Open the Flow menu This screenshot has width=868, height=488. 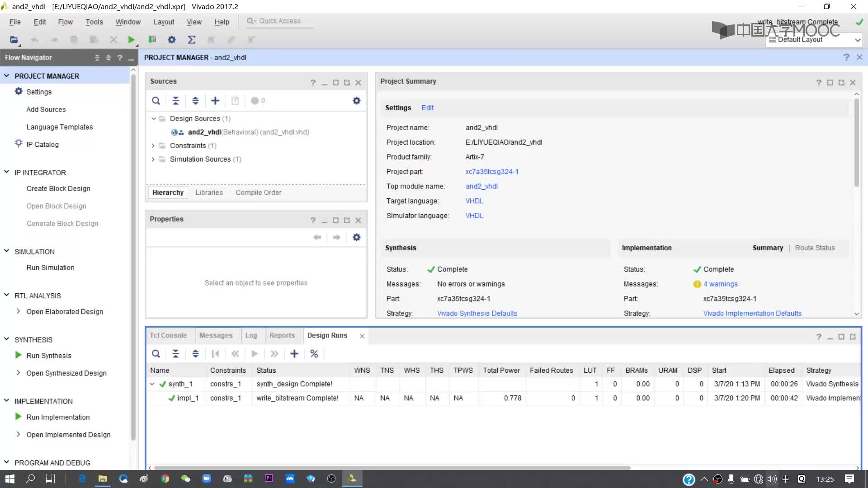pos(65,22)
